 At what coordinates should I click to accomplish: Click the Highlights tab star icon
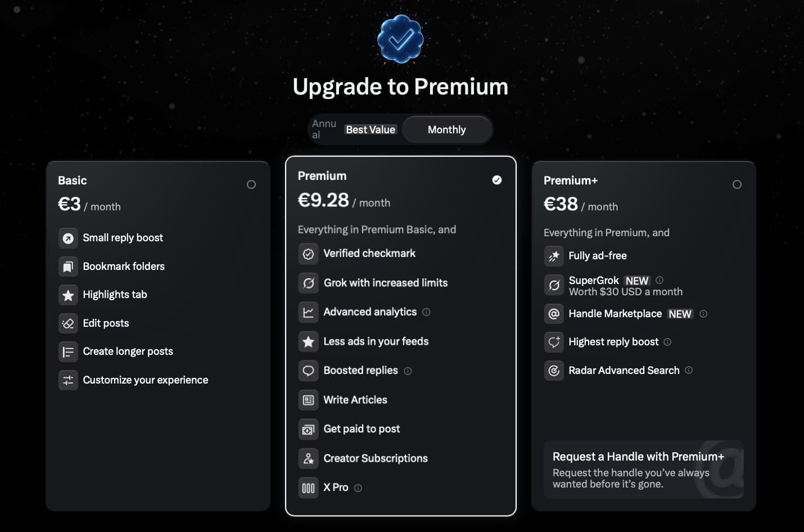pyautogui.click(x=68, y=295)
